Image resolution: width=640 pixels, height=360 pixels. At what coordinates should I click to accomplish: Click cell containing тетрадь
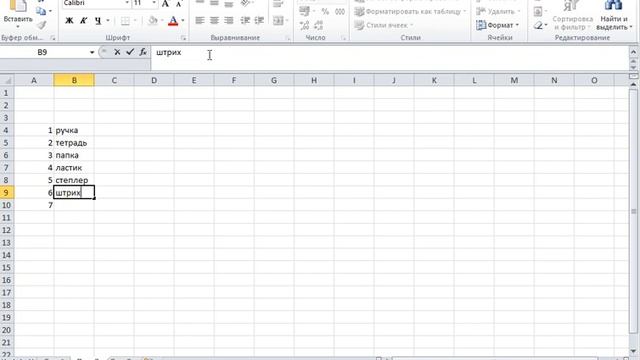(x=74, y=143)
